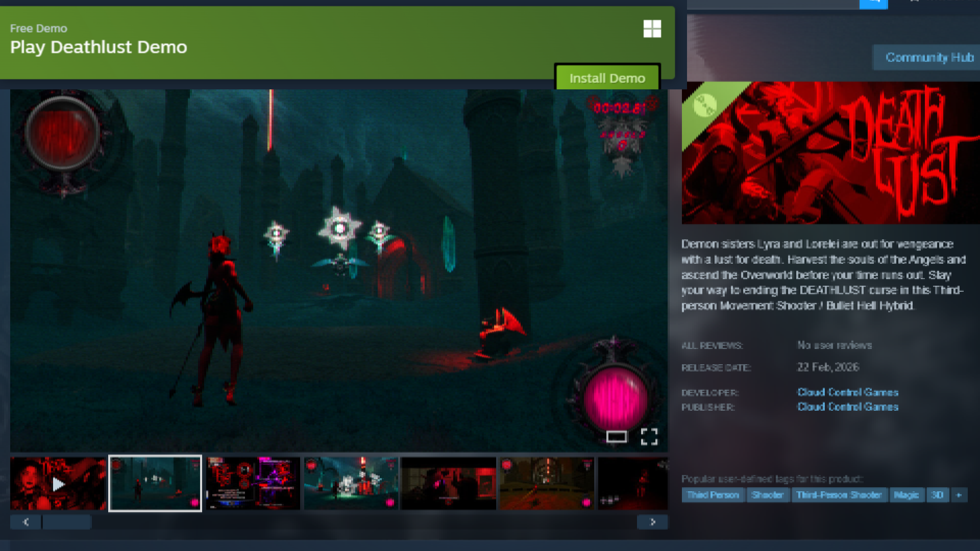
Task: Switch to theater mode view icon
Action: coord(616,437)
